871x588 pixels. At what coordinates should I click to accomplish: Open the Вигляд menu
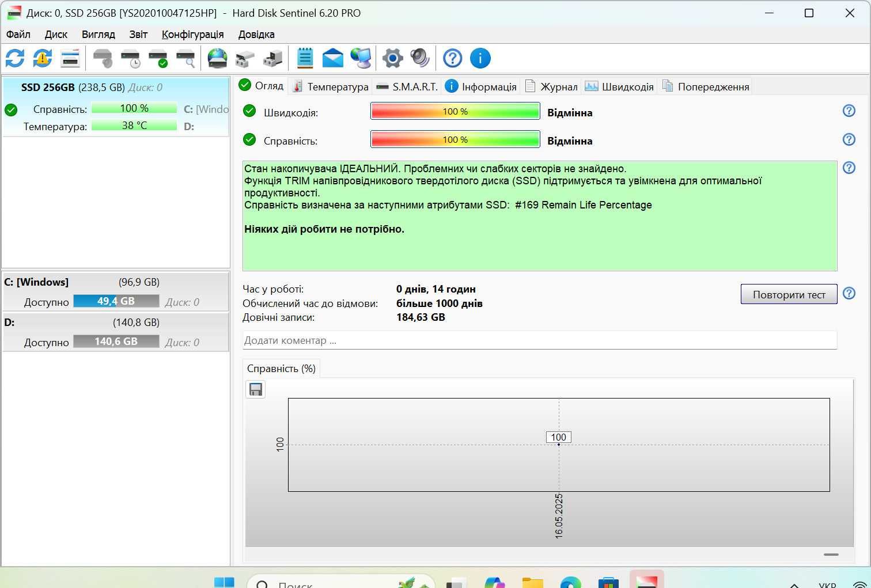[99, 35]
